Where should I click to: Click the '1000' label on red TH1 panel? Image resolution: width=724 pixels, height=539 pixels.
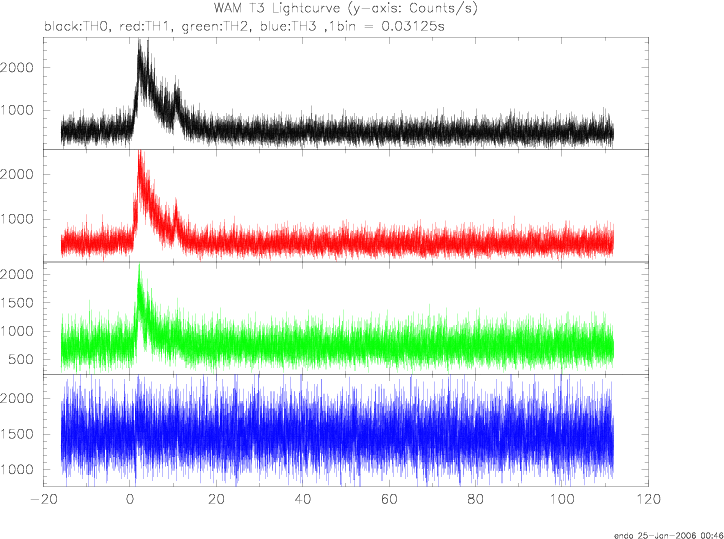point(17,219)
